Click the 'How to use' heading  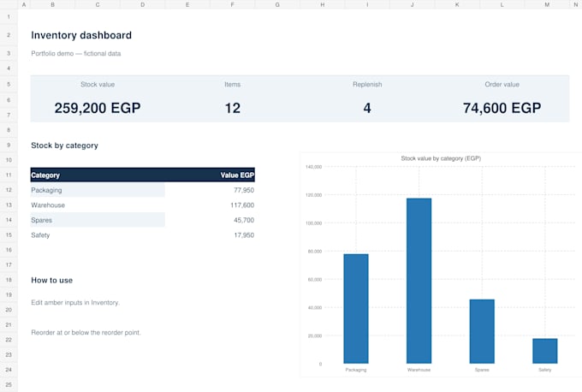point(52,280)
